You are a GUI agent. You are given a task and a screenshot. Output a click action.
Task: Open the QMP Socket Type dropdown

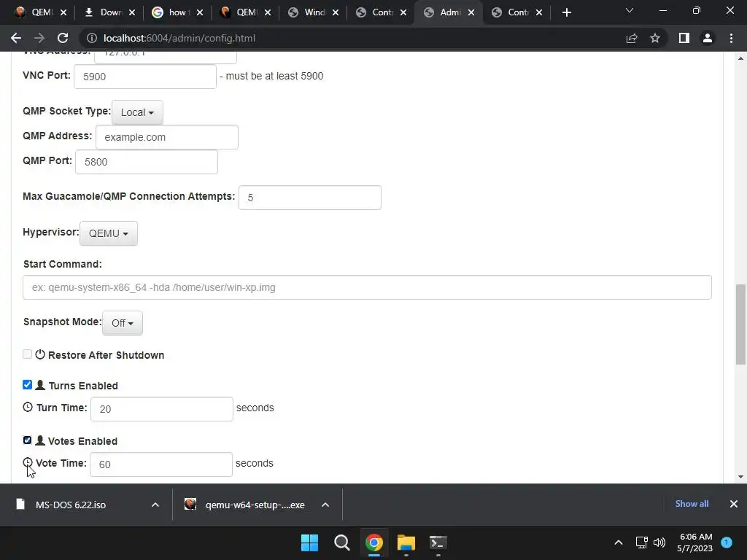(x=137, y=112)
